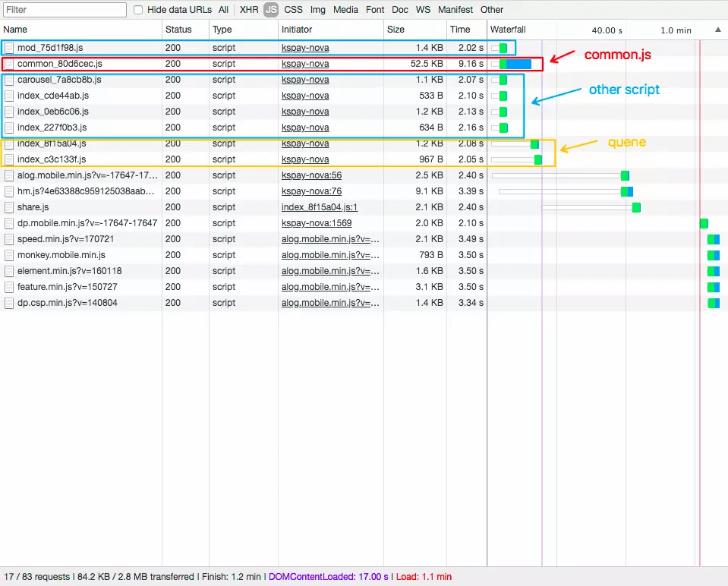Viewport: 728px width, 586px height.
Task: Click Load: 1.1 min status text
Action: click(x=424, y=577)
